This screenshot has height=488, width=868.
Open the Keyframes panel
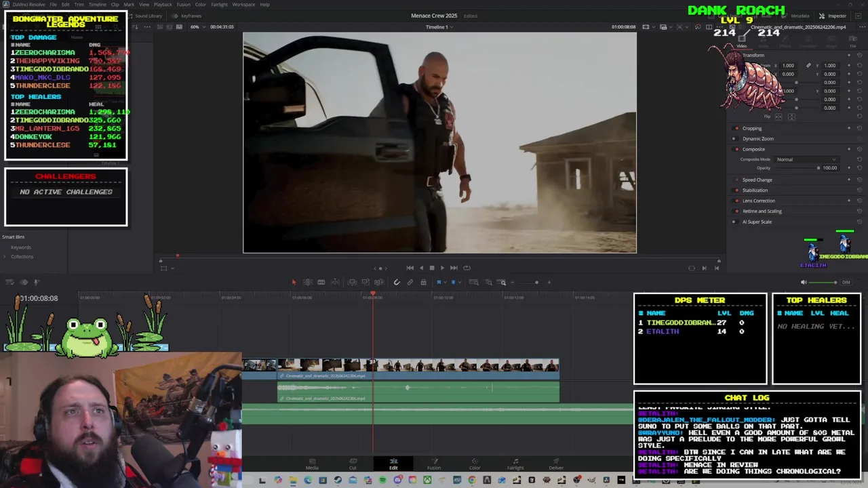pos(187,16)
